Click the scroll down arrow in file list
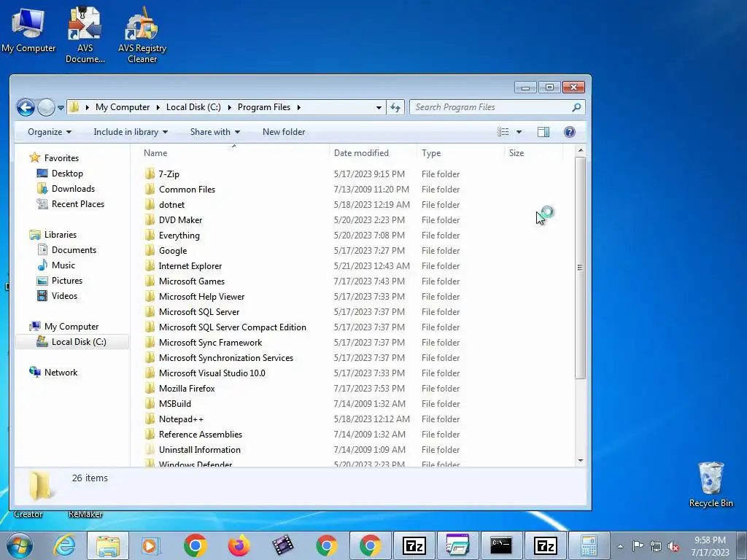747x560 pixels. click(580, 461)
